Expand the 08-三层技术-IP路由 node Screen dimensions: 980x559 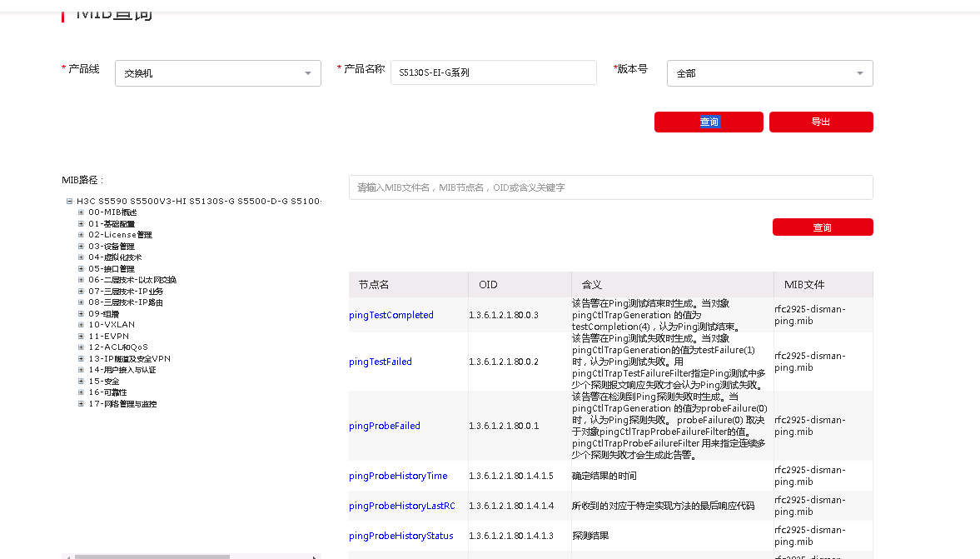click(81, 302)
